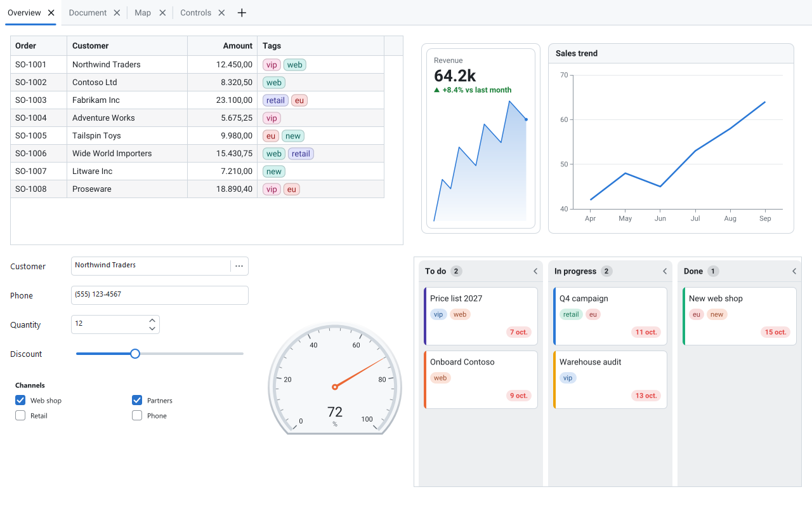
Task: Decrease Quantity with the down arrow
Action: tap(152, 328)
